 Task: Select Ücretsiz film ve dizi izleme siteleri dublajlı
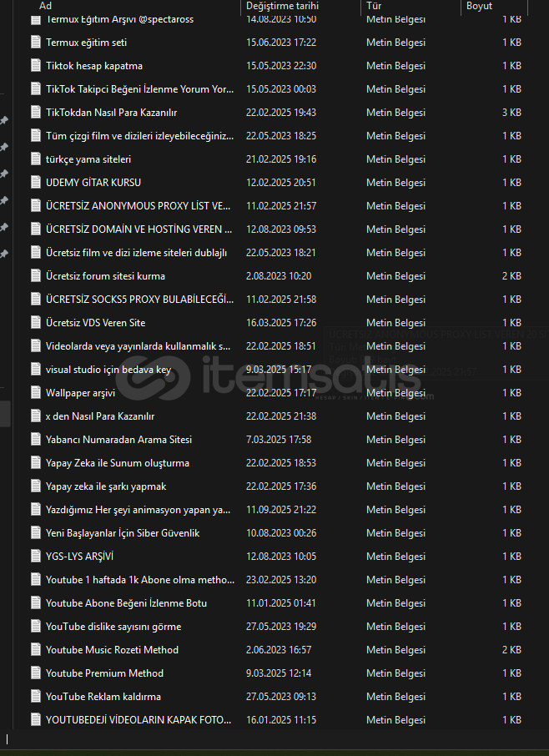click(x=136, y=253)
